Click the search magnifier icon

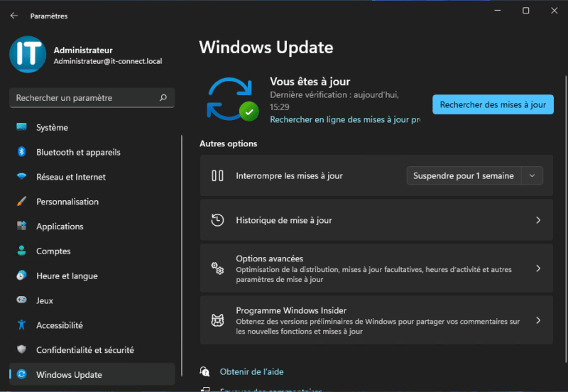coord(163,98)
